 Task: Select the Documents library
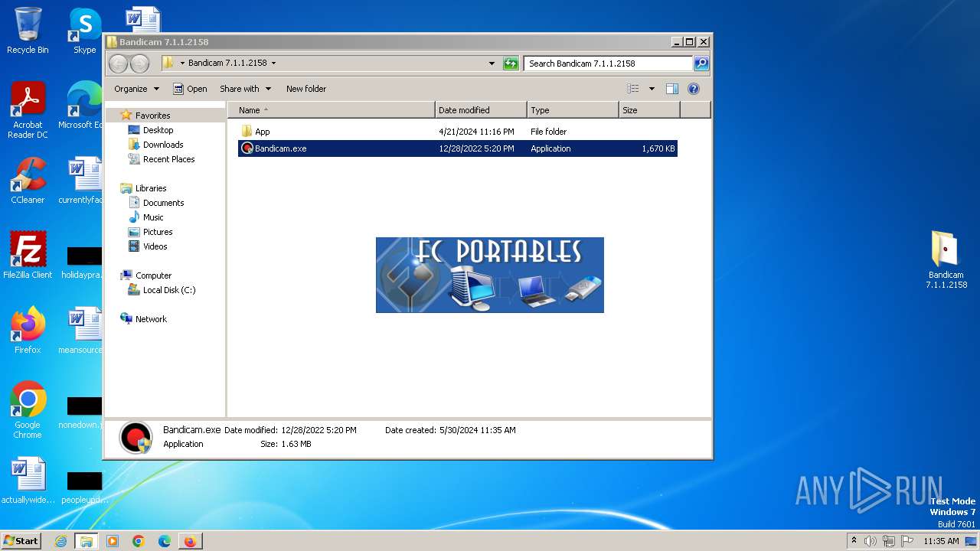(x=163, y=203)
